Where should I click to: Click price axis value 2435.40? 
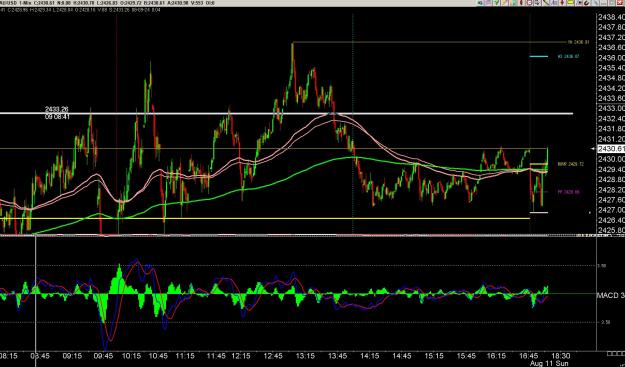(x=611, y=68)
